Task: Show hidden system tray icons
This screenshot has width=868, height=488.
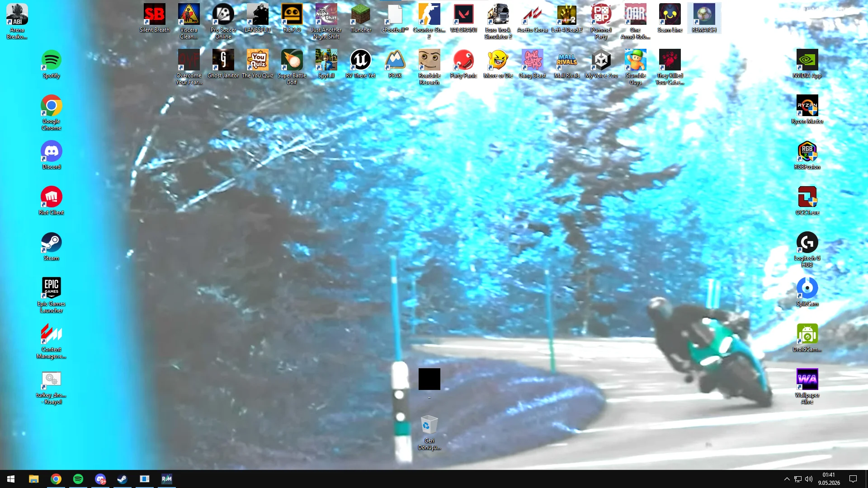Action: tap(787, 479)
